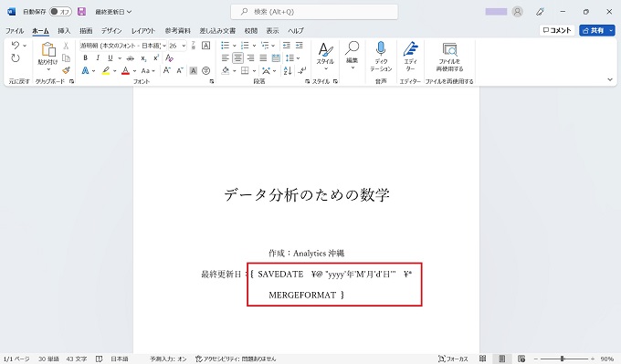
Task: Toggle Underline formatting
Action: (111, 58)
